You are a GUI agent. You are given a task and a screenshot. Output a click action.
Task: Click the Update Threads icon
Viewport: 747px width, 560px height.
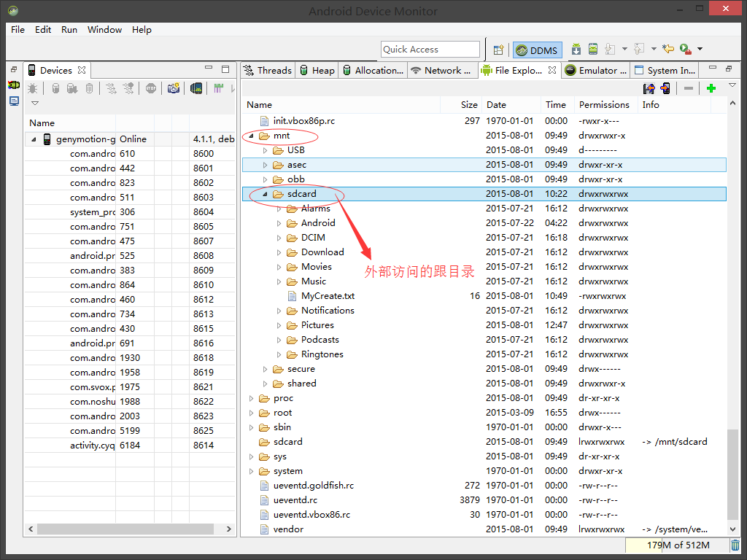coord(111,88)
